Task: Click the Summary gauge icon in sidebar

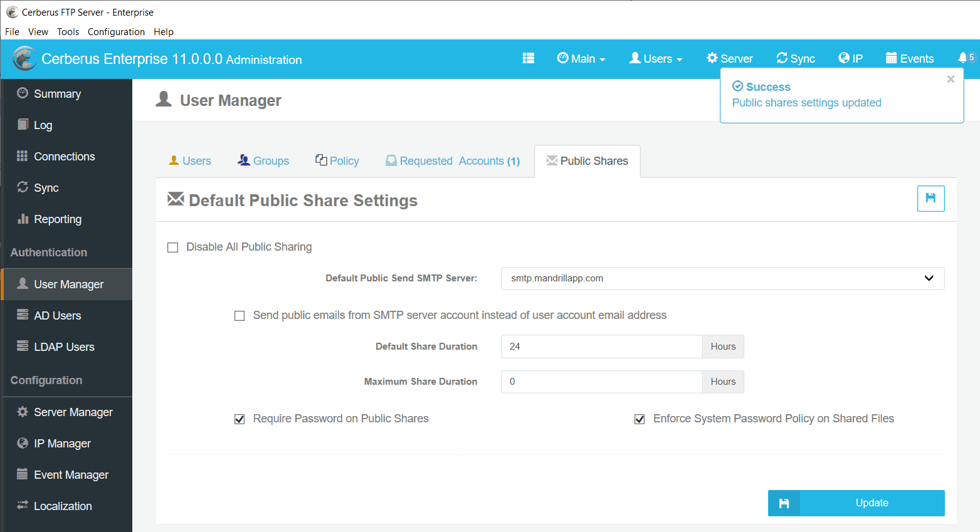Action: [x=23, y=93]
